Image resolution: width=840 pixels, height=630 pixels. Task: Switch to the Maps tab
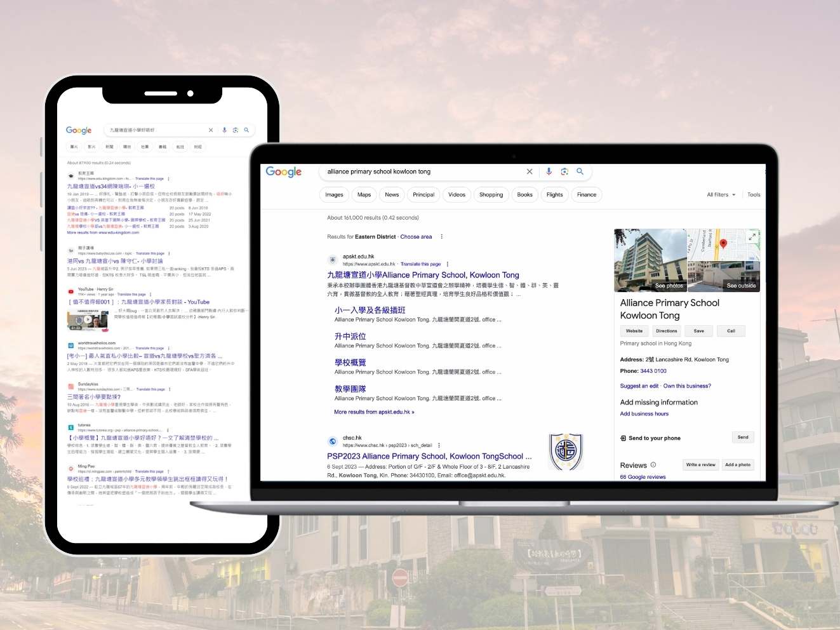[364, 195]
